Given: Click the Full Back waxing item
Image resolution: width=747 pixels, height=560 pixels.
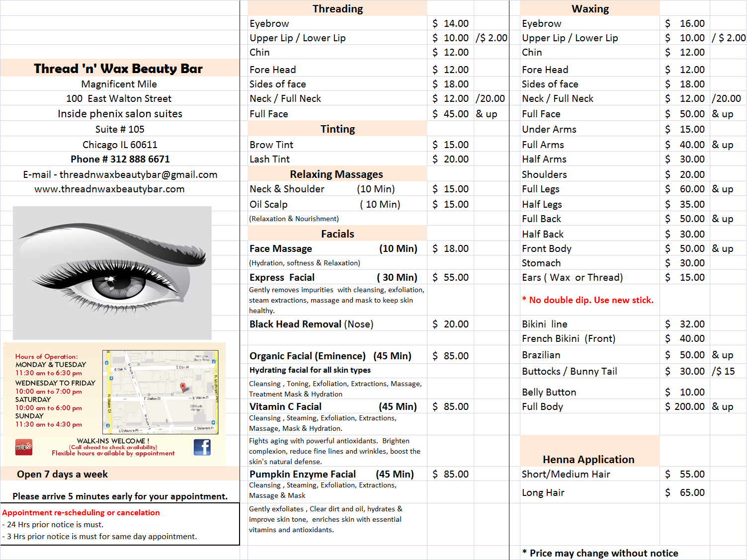Looking at the screenshot, I should (x=541, y=219).
